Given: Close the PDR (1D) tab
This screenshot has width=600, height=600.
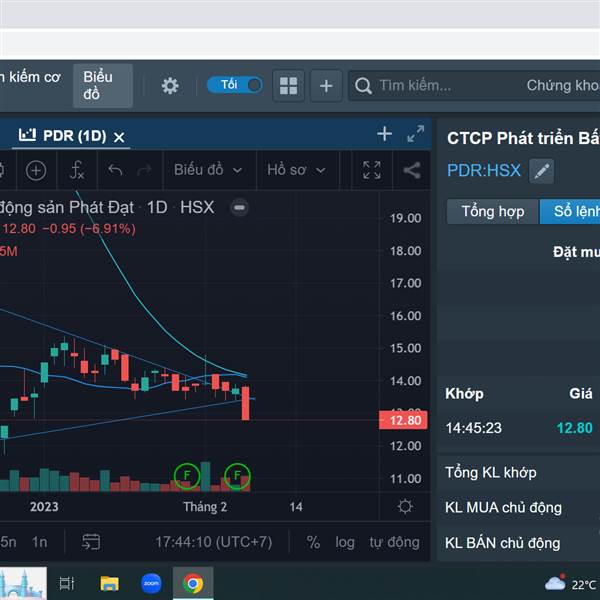Looking at the screenshot, I should point(119,137).
